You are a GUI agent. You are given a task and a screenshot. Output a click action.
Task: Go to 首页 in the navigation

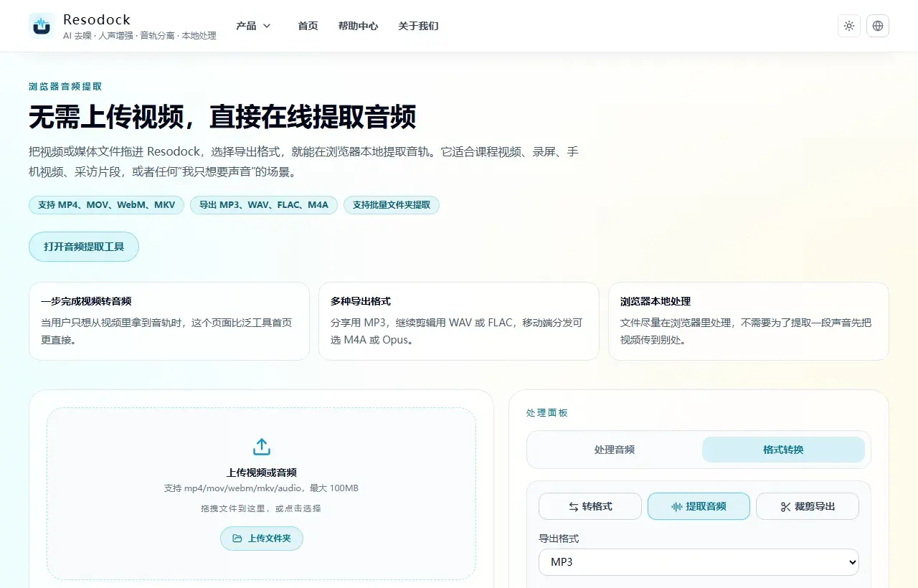tap(308, 26)
